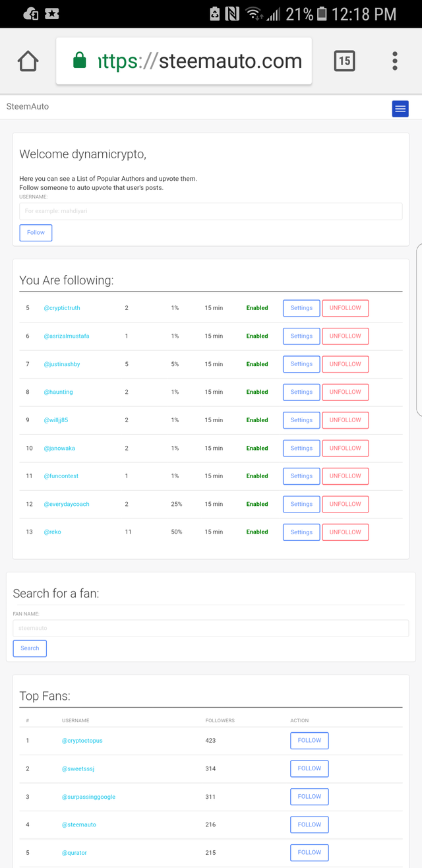Open Settings for @reko
Image resolution: width=422 pixels, height=868 pixels.
point(301,532)
